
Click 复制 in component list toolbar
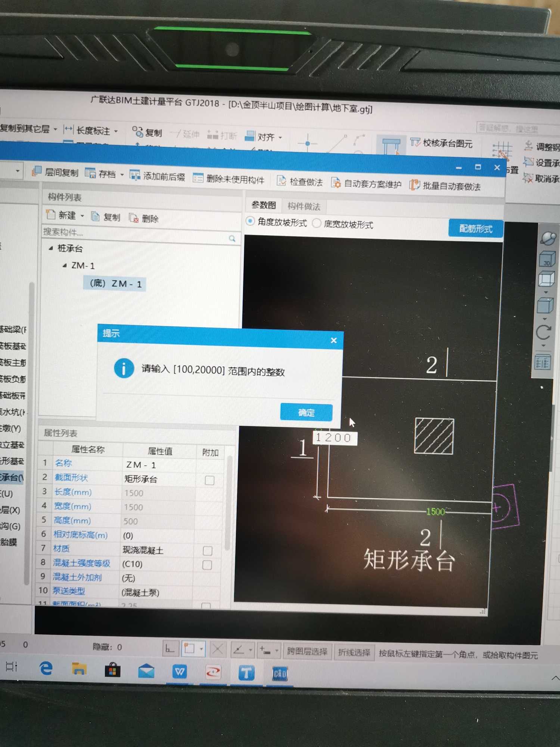(x=106, y=217)
